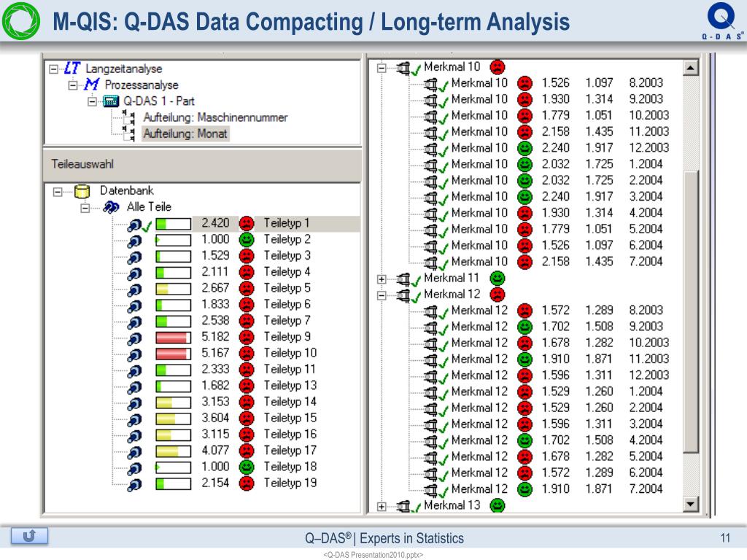
Task: Click the Aufteilung: Monat icon
Action: (x=128, y=134)
